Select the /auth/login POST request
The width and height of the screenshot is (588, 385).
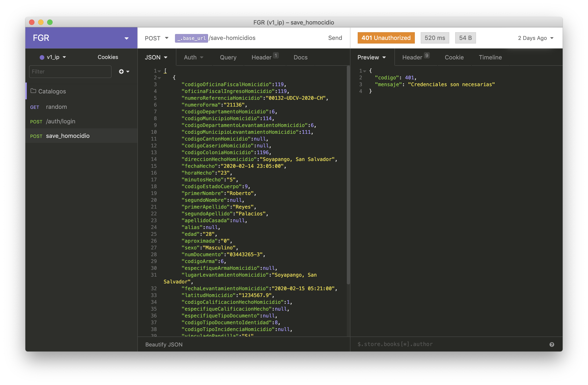click(61, 121)
